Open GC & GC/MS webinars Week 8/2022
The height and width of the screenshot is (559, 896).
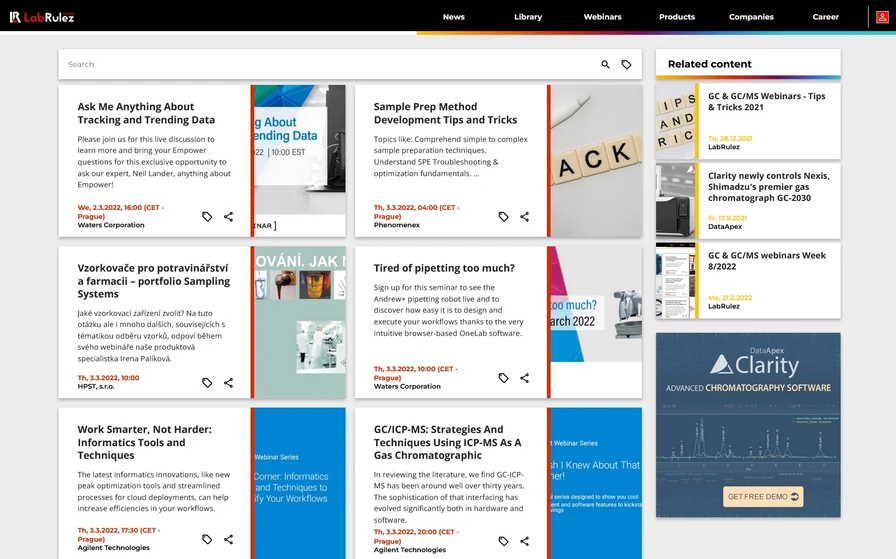pos(766,261)
